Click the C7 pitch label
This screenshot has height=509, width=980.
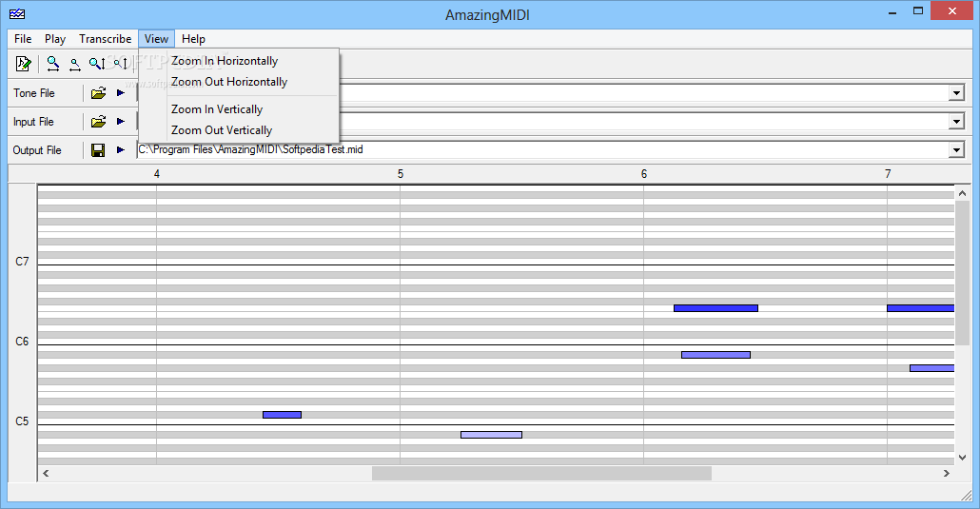22,262
